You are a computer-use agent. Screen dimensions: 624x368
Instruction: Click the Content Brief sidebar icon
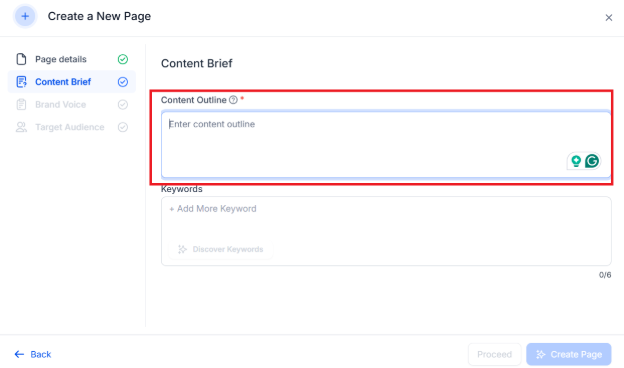[21, 82]
